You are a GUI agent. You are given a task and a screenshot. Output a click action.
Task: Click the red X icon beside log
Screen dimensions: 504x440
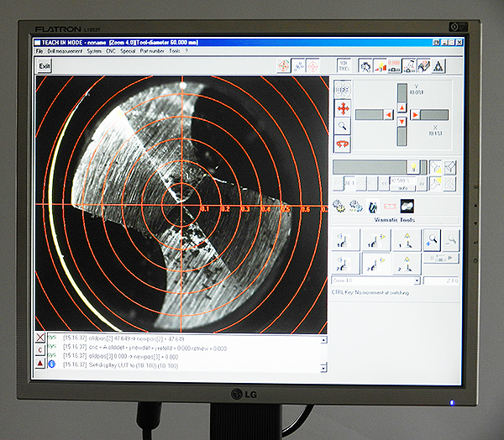pyautogui.click(x=41, y=339)
